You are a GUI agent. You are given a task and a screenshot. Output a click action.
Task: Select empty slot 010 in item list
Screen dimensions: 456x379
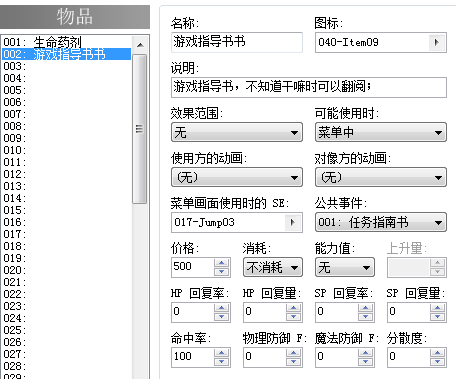tap(66, 150)
